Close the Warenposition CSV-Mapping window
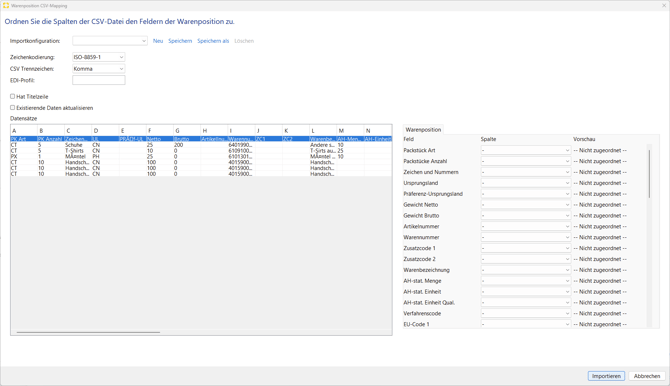Image resolution: width=670 pixels, height=386 pixels. coord(664,6)
